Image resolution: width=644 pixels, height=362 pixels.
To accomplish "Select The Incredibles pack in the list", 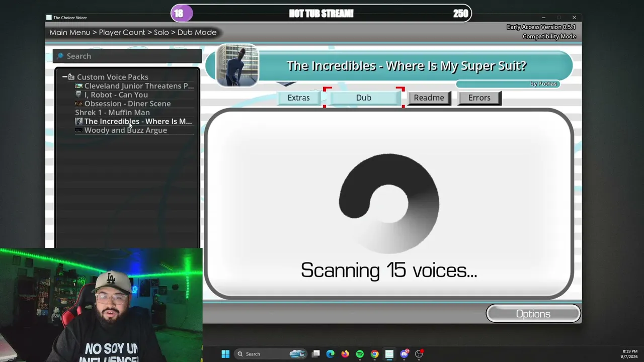I will [133, 121].
